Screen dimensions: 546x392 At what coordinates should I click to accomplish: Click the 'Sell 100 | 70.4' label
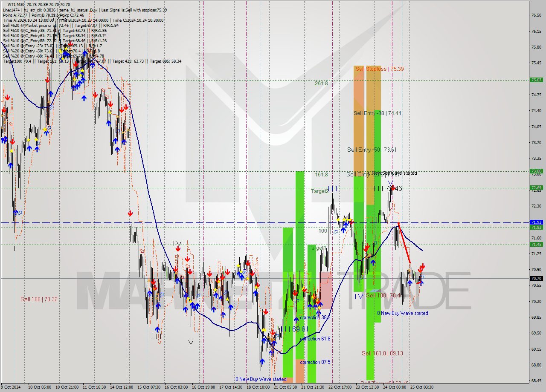(x=383, y=295)
